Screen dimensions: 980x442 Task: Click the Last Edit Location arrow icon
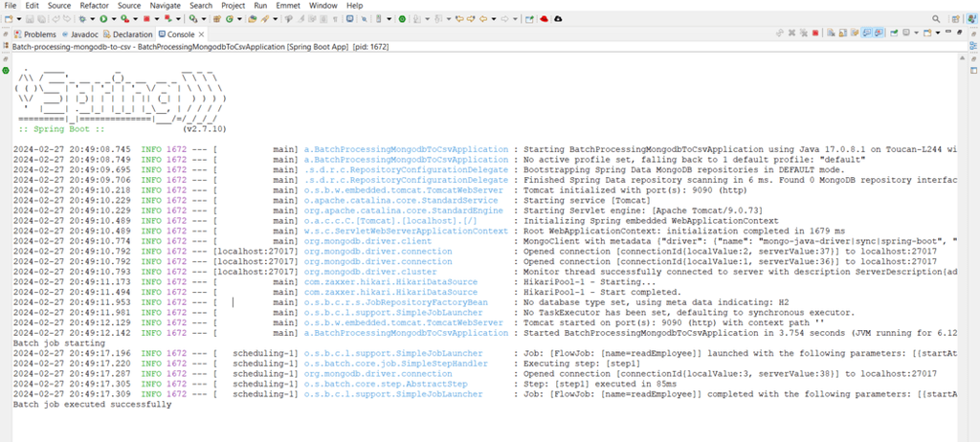click(458, 19)
